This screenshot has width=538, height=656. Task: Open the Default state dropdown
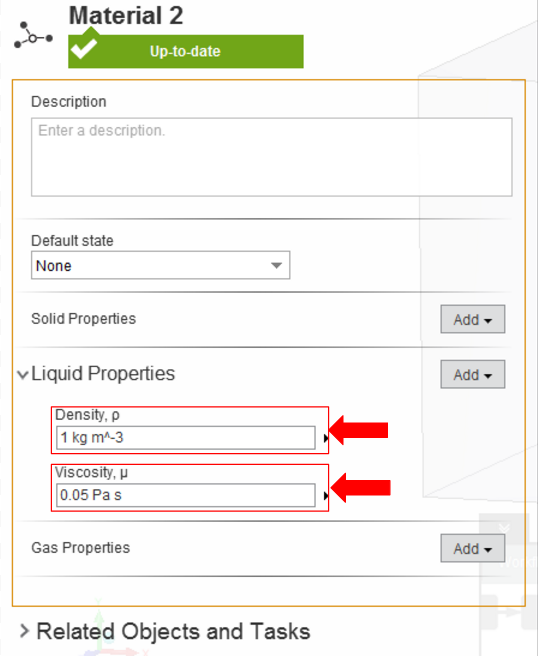coord(160,265)
